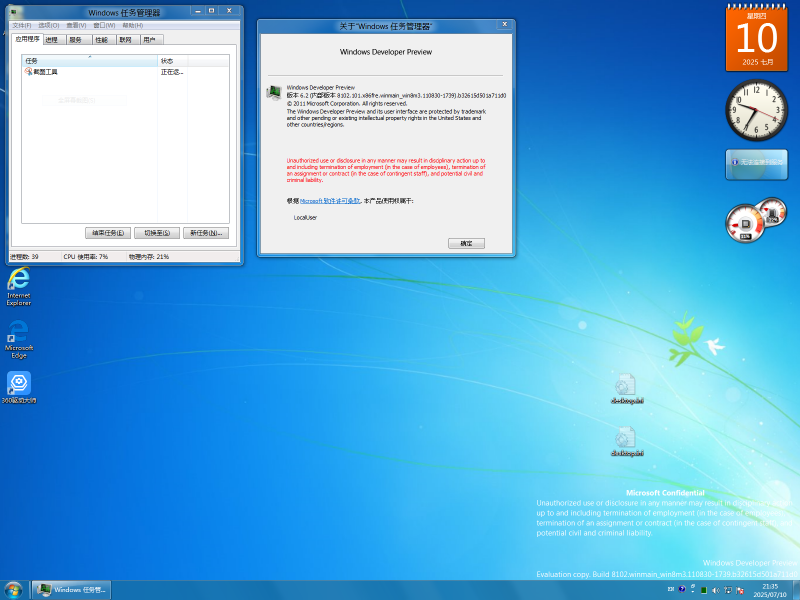The height and width of the screenshot is (600, 800).
Task: Switch to the 性能 tab
Action: point(104,39)
